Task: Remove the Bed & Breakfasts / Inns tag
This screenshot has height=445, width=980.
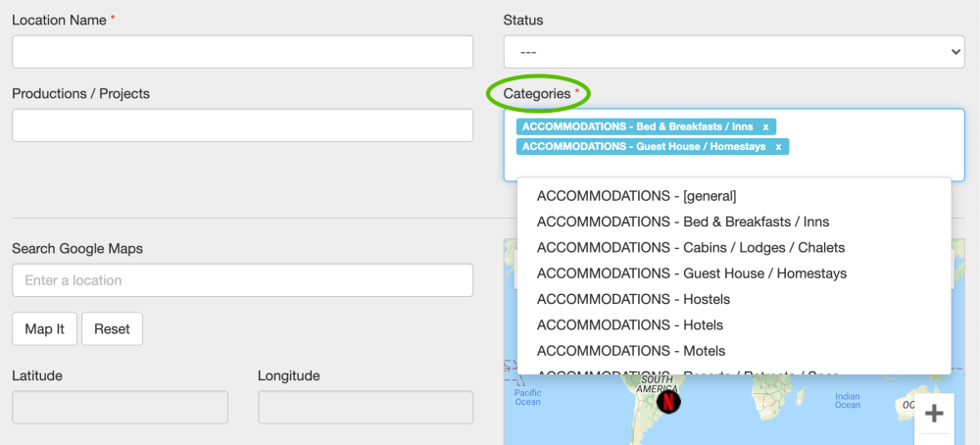Action: [x=765, y=126]
